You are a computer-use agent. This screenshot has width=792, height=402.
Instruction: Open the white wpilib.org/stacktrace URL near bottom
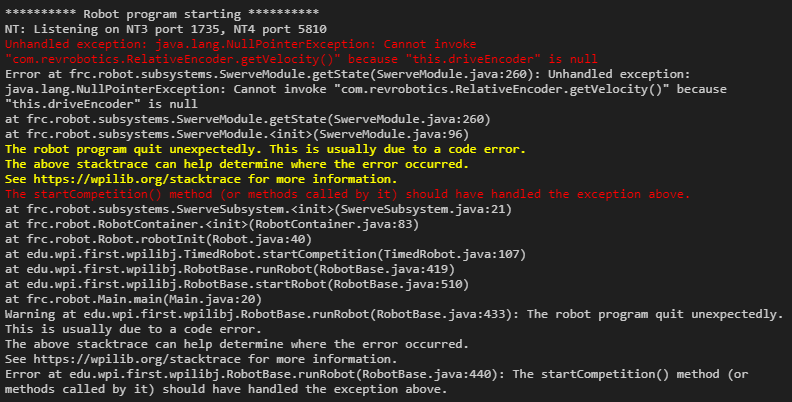[137, 359]
